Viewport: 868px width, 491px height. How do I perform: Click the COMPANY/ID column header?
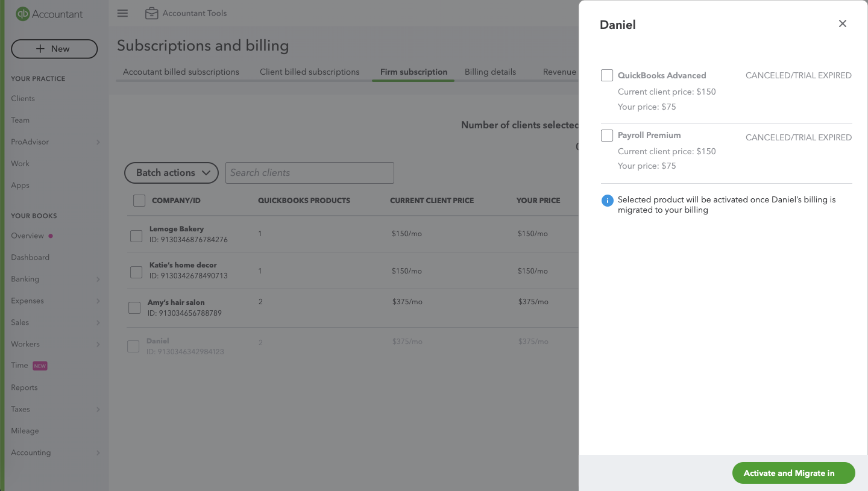[x=176, y=201]
